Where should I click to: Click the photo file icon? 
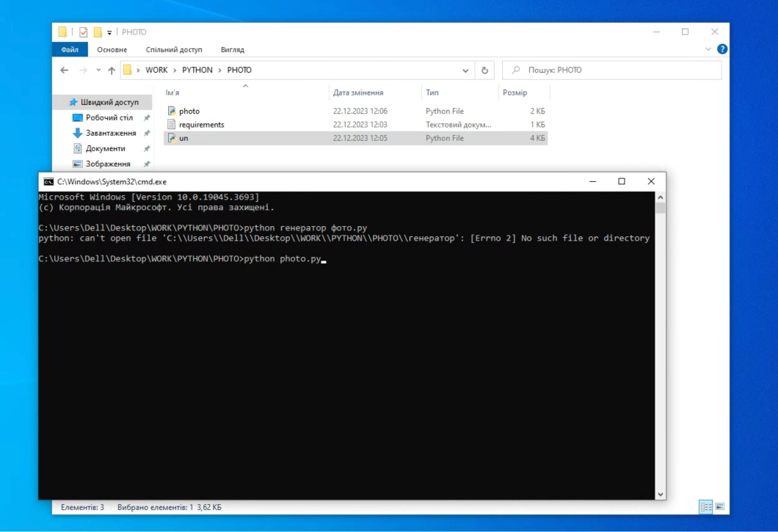coord(172,111)
